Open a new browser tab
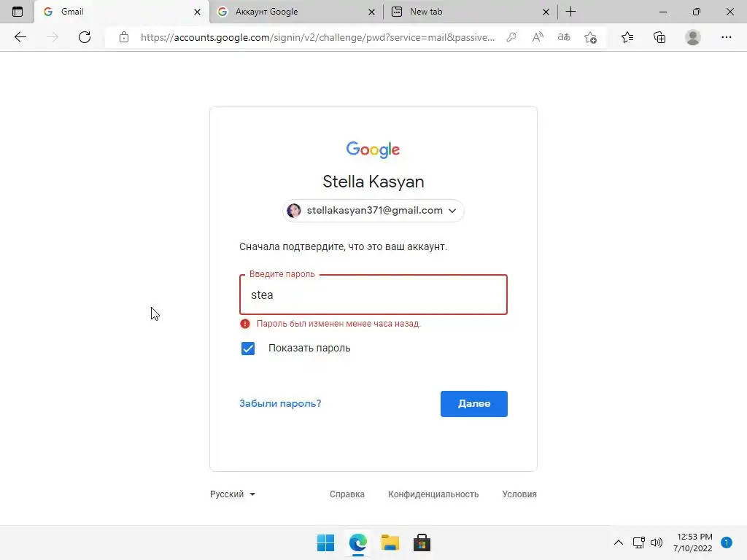747x560 pixels. tap(570, 12)
